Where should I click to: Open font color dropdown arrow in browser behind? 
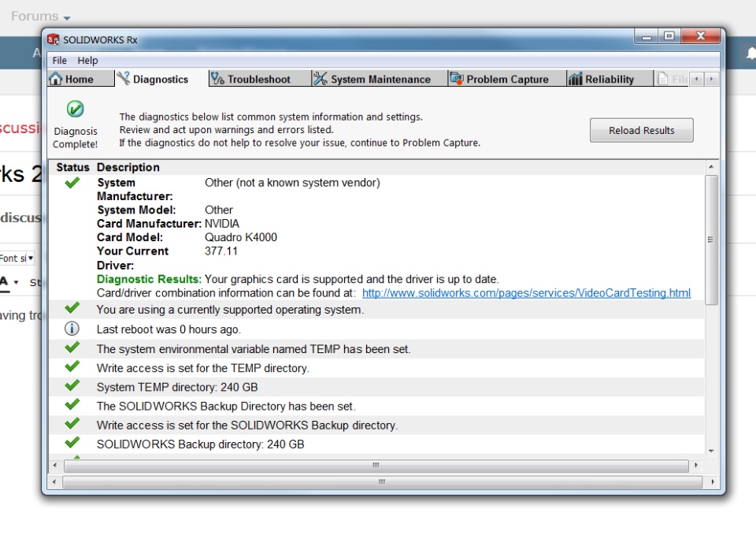[16, 282]
